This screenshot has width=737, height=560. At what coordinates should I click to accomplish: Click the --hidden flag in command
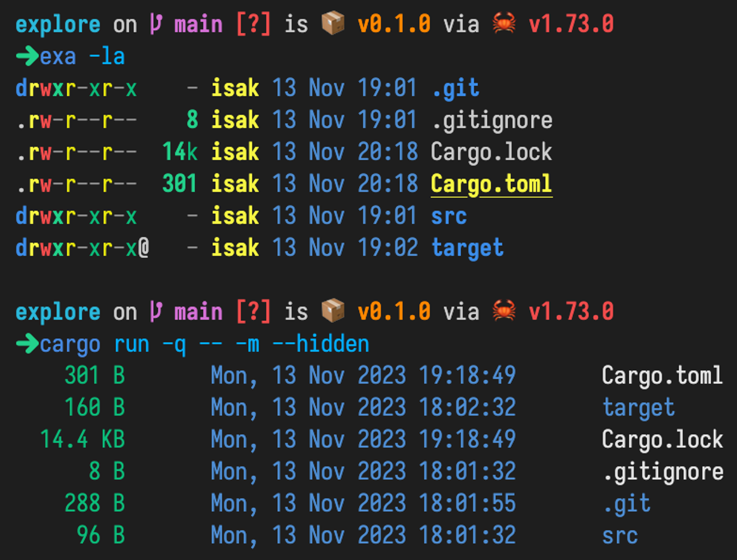click(320, 344)
